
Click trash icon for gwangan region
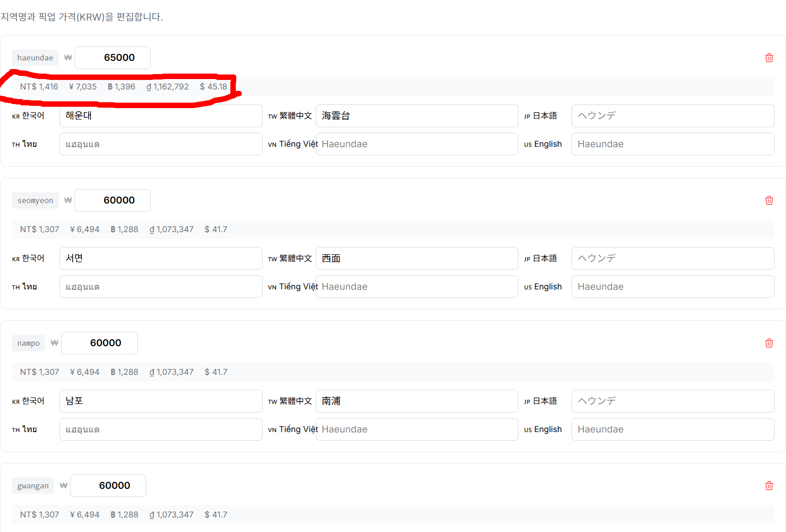pyautogui.click(x=769, y=486)
